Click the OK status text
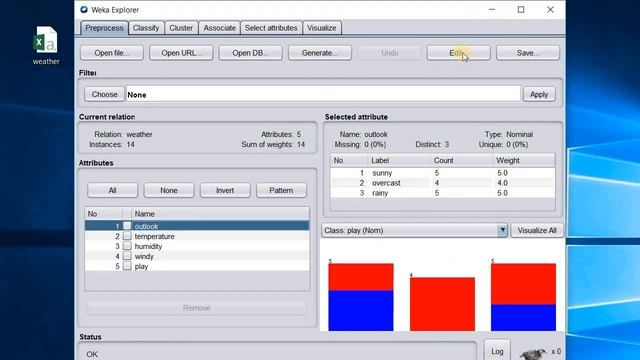Viewport: 640px width, 360px height. [x=92, y=354]
